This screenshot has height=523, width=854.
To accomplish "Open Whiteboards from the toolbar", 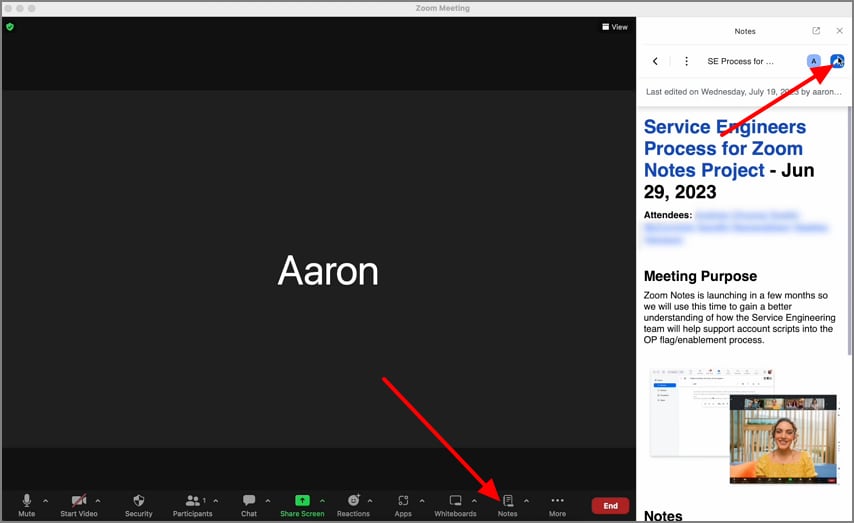I will point(455,505).
